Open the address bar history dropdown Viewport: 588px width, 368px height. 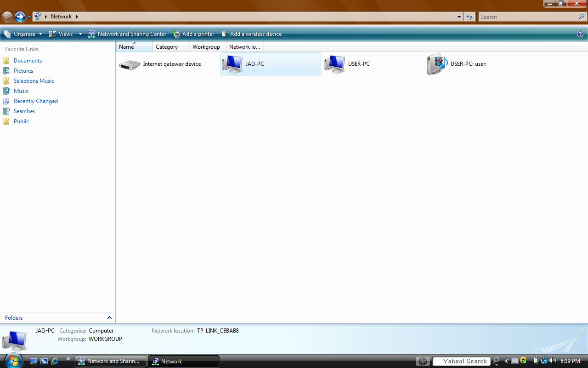click(x=459, y=17)
